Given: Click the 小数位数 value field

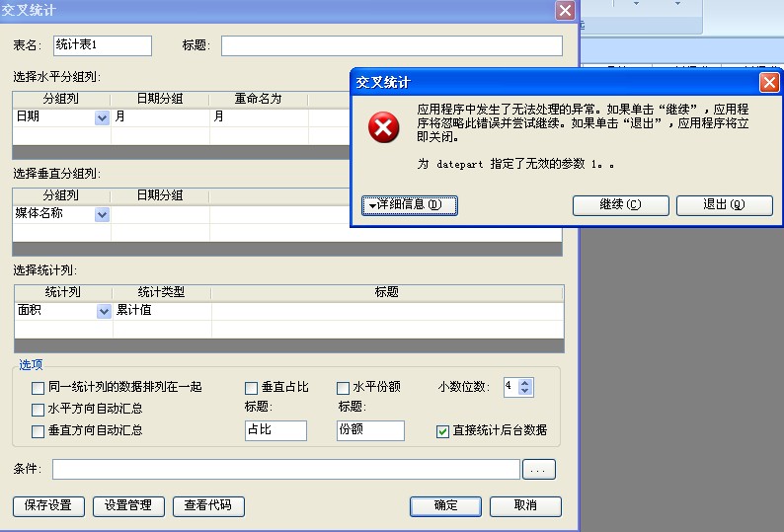Looking at the screenshot, I should coord(511,387).
